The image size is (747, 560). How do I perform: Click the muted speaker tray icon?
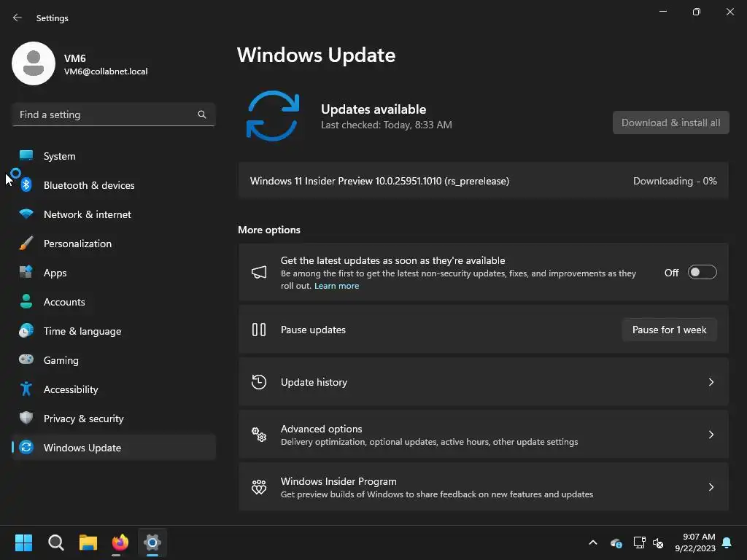658,542
